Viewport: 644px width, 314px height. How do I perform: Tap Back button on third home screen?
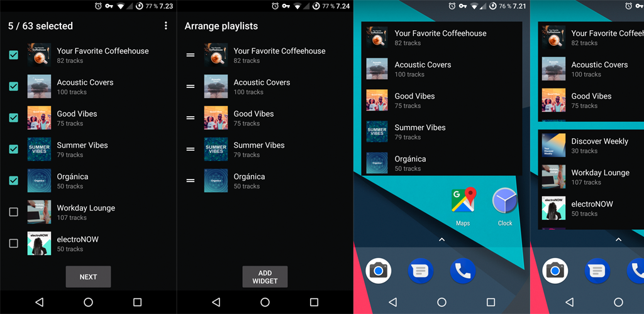392,302
